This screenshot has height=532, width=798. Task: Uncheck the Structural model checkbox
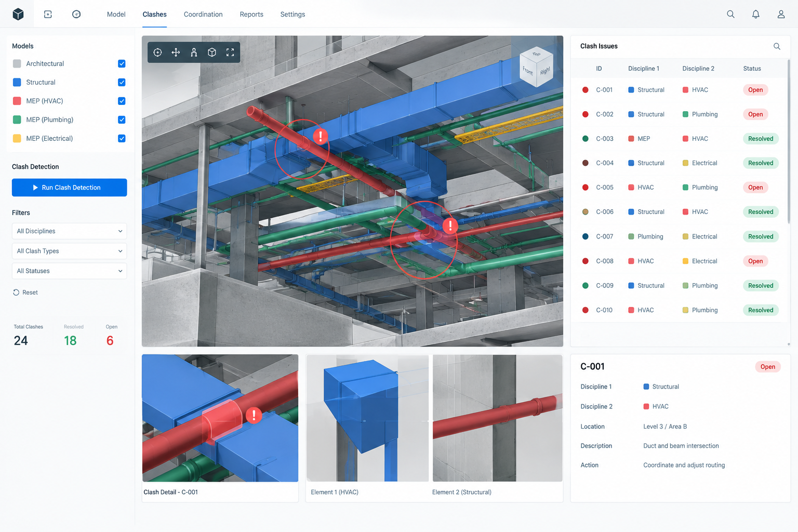122,83
